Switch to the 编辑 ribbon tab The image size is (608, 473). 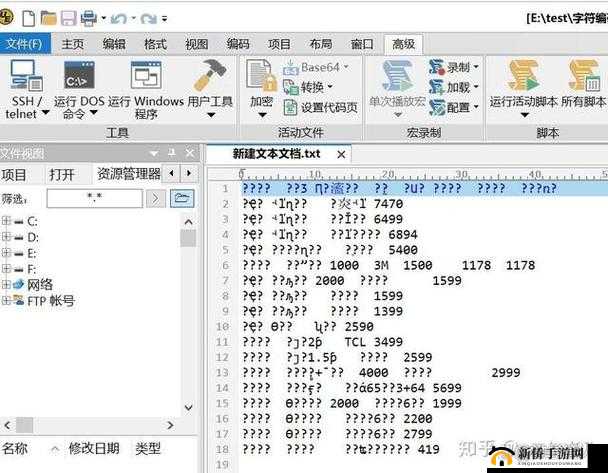[114, 44]
